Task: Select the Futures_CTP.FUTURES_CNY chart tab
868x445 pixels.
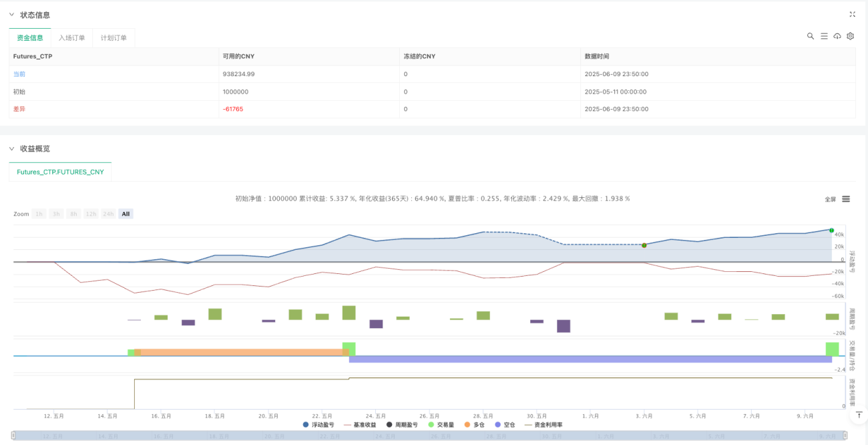Action: click(60, 172)
